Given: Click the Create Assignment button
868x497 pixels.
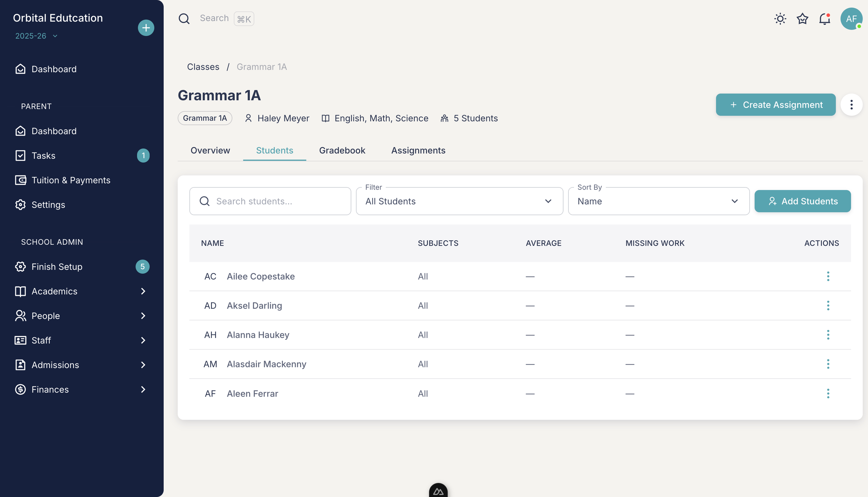Looking at the screenshot, I should pos(775,104).
